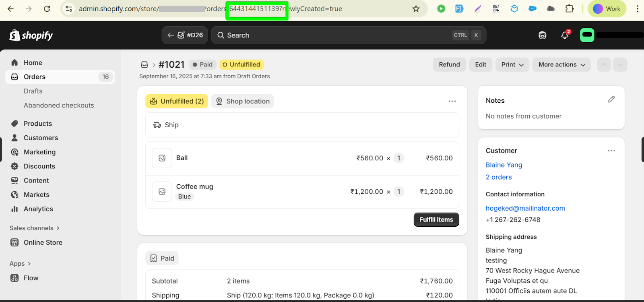The width and height of the screenshot is (644, 302).
Task: Open the Sidekick assistant icon
Action: point(543,35)
